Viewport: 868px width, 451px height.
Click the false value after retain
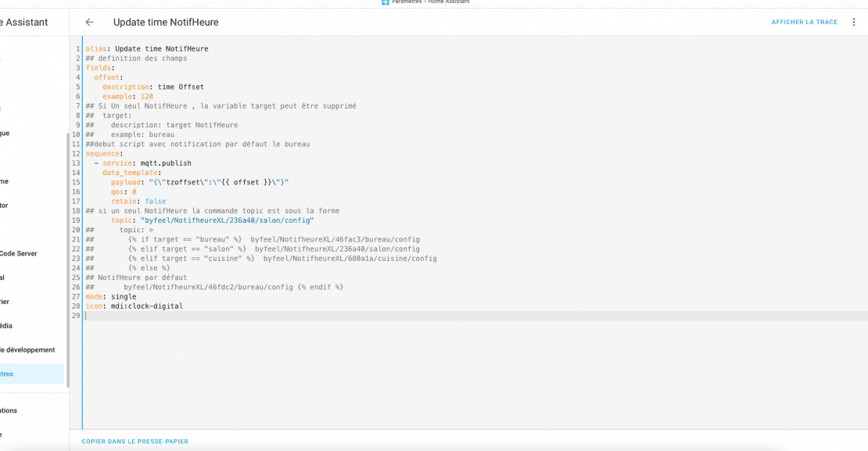coord(156,201)
